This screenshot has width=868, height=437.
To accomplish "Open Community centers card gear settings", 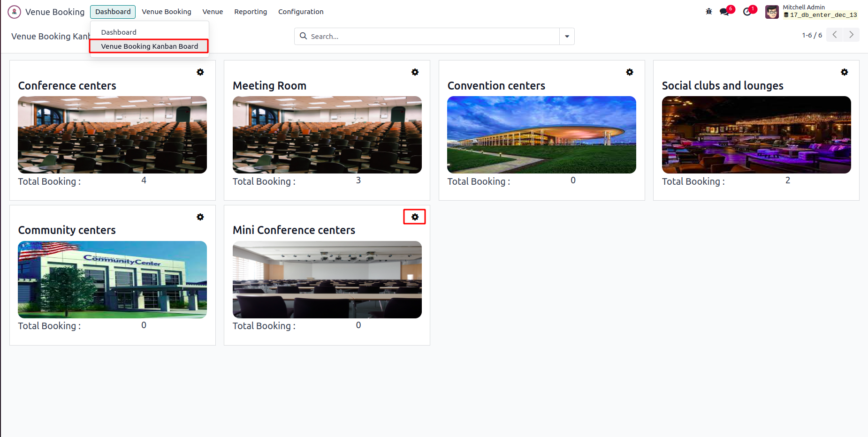I will [x=200, y=217].
